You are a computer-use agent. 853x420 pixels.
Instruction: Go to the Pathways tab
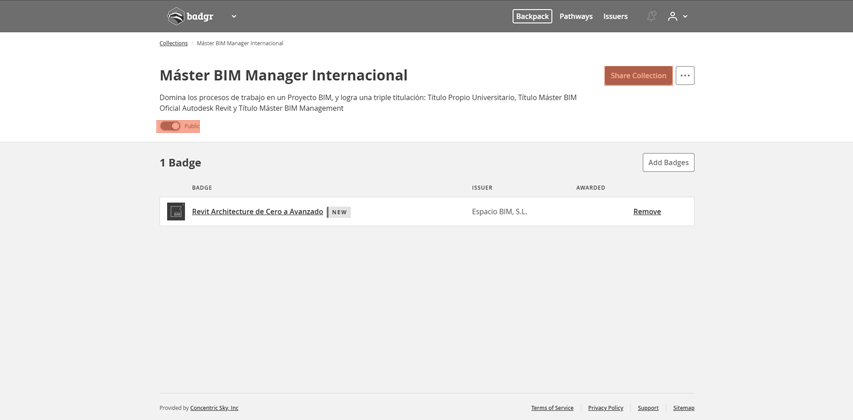[x=576, y=16]
